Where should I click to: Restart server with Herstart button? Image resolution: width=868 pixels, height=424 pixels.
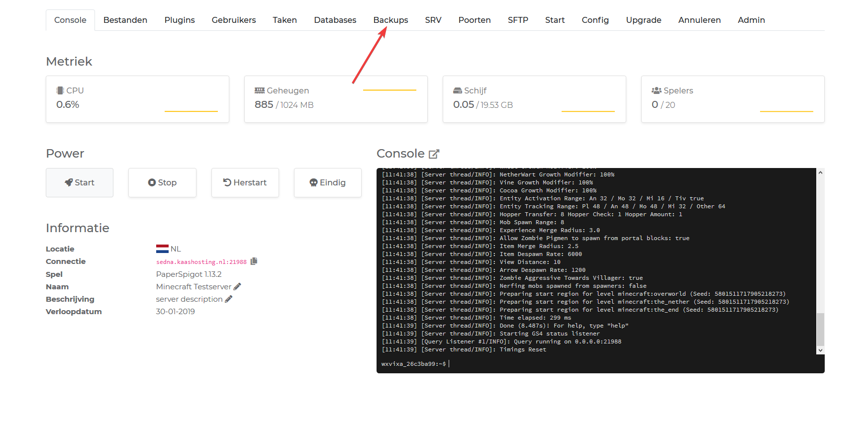pyautogui.click(x=245, y=182)
